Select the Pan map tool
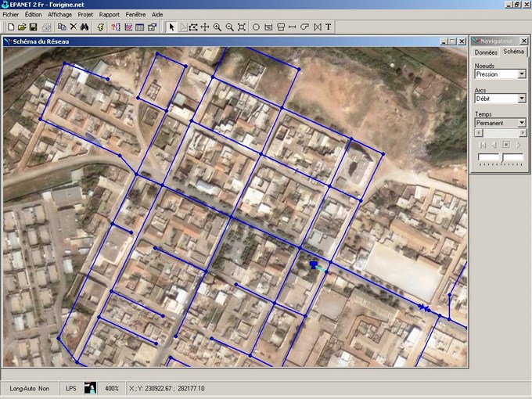Viewport: 532px width, 399px height. coord(205,27)
